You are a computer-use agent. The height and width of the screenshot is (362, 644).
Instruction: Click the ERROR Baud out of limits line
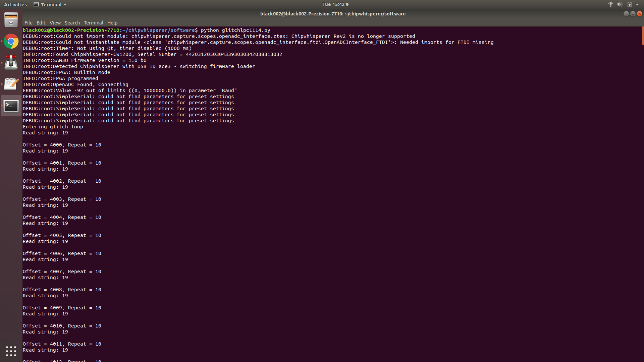[x=130, y=90]
